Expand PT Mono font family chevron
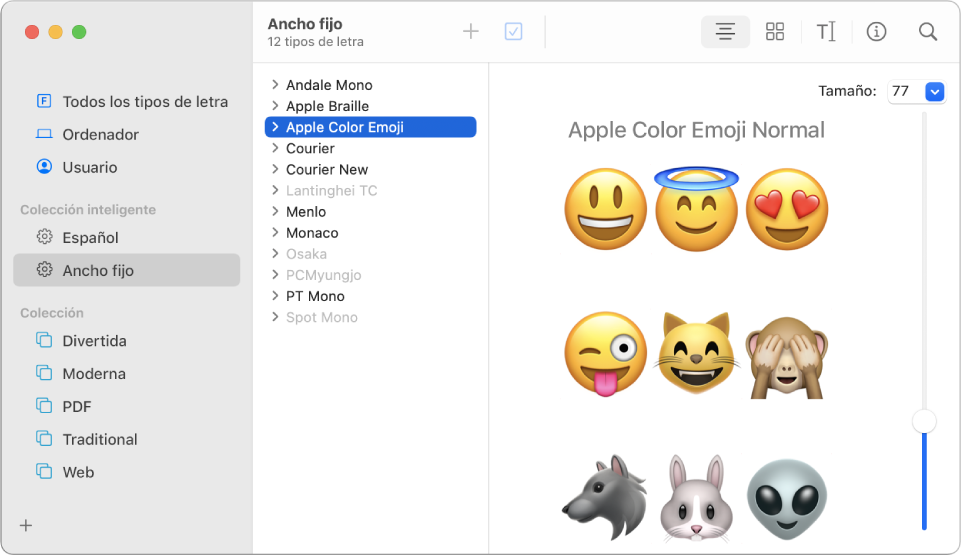The height and width of the screenshot is (556, 963). click(x=275, y=296)
